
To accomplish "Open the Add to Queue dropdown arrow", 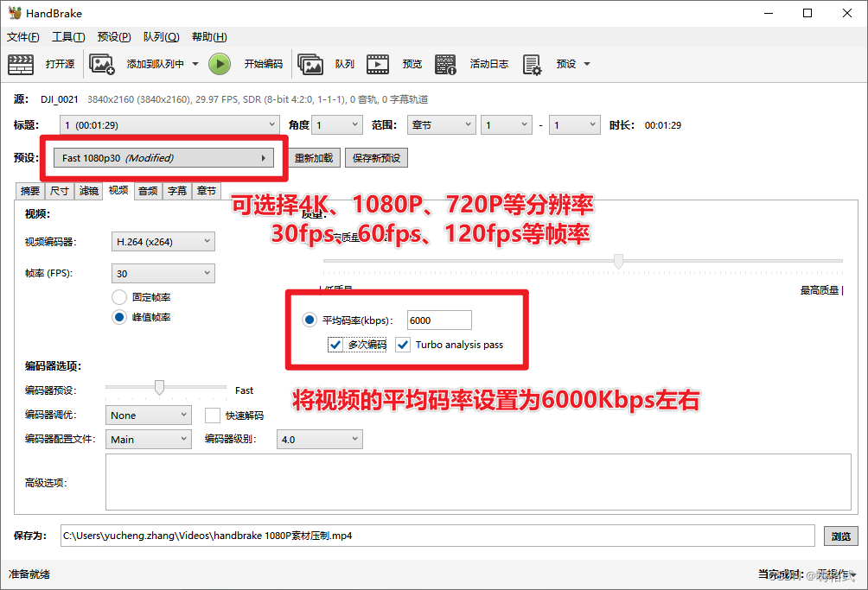I will 195,64.
